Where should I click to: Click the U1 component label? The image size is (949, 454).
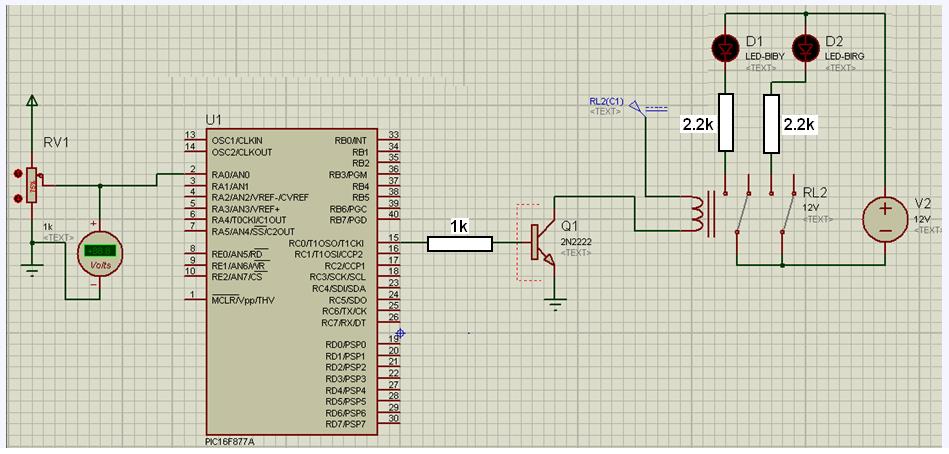tap(214, 120)
